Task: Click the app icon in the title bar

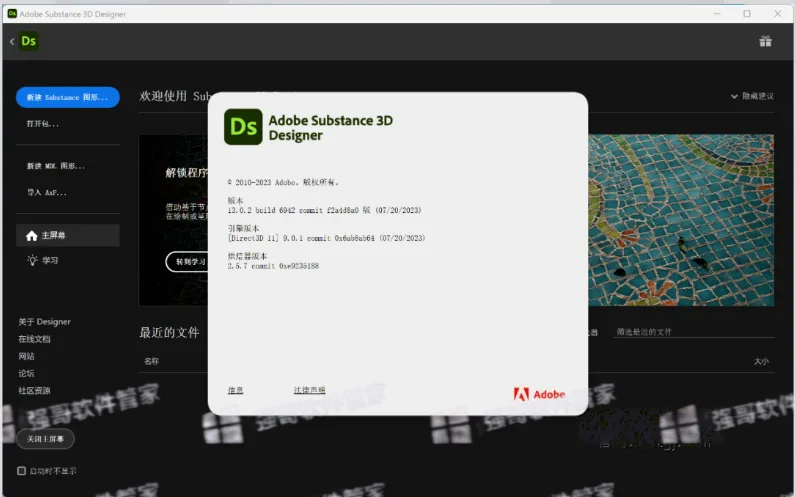Action: 12,14
